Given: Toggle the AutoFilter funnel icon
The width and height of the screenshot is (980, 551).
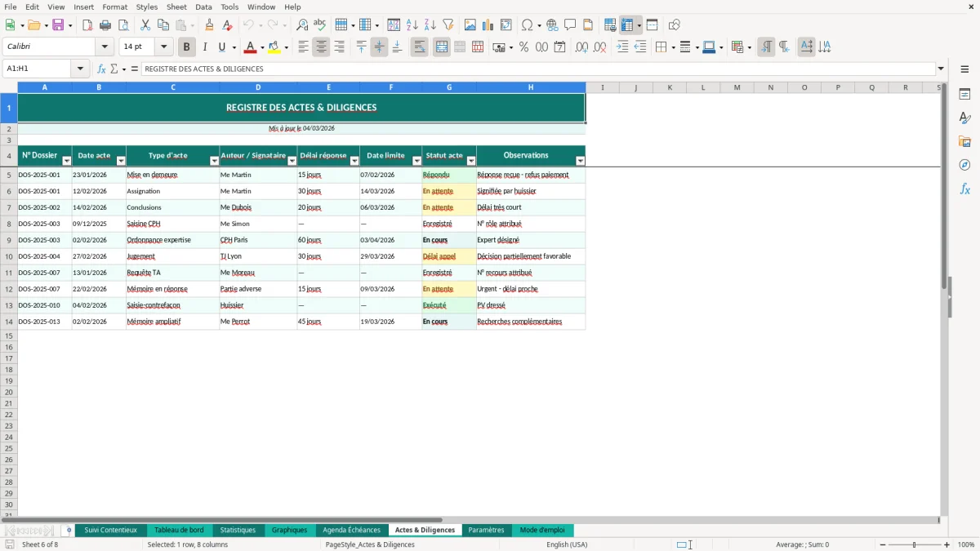Looking at the screenshot, I should [x=448, y=25].
